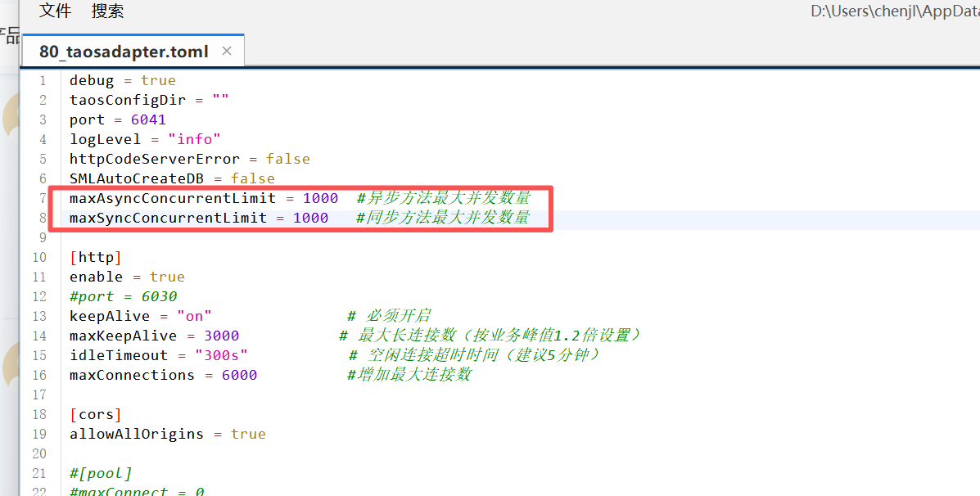This screenshot has width=980, height=496.
Task: Click the httpCodeServerError false value
Action: [287, 159]
